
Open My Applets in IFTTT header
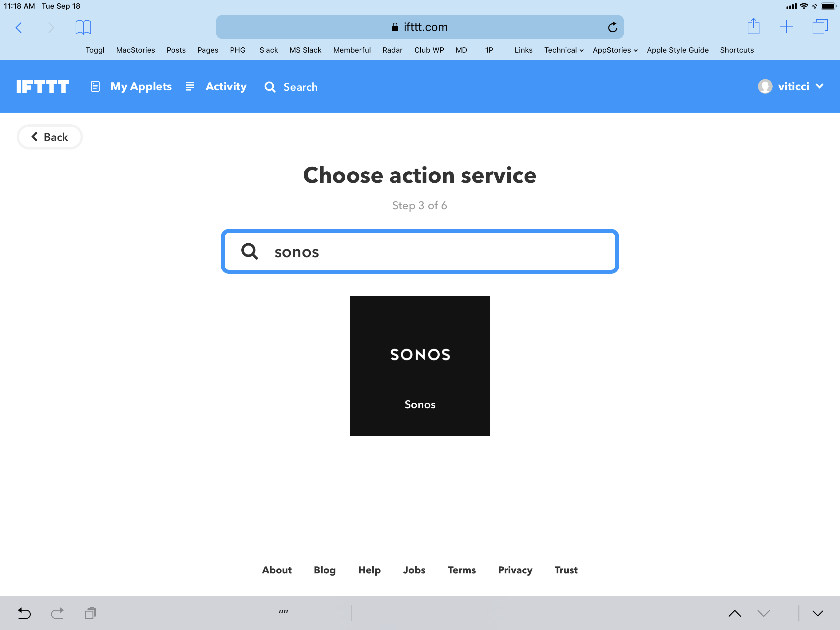point(141,87)
